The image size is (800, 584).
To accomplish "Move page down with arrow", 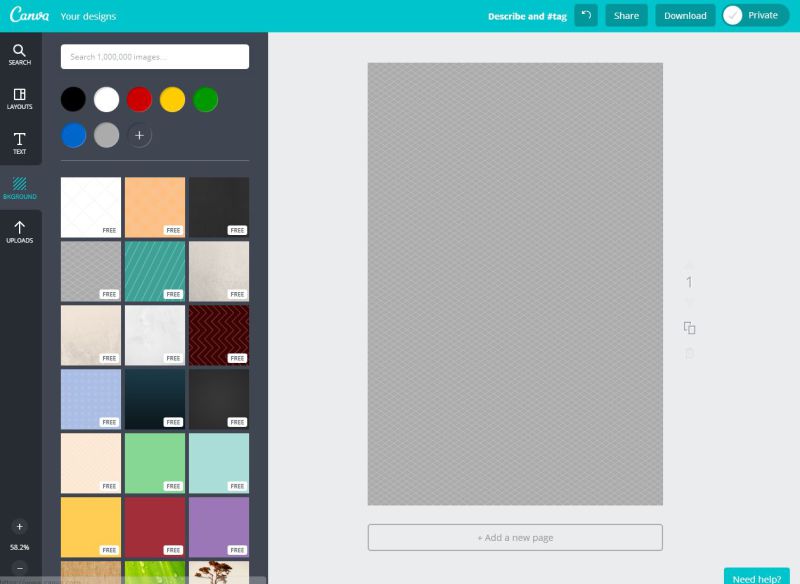I will click(689, 303).
